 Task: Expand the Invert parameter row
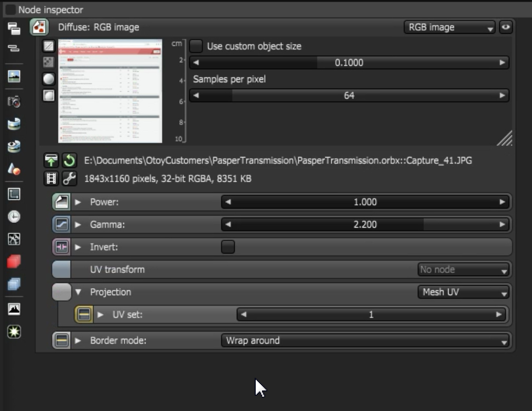pos(78,247)
